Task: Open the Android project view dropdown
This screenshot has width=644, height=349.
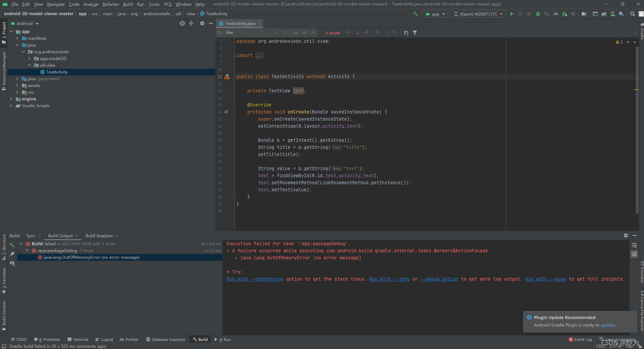Action: tap(25, 23)
